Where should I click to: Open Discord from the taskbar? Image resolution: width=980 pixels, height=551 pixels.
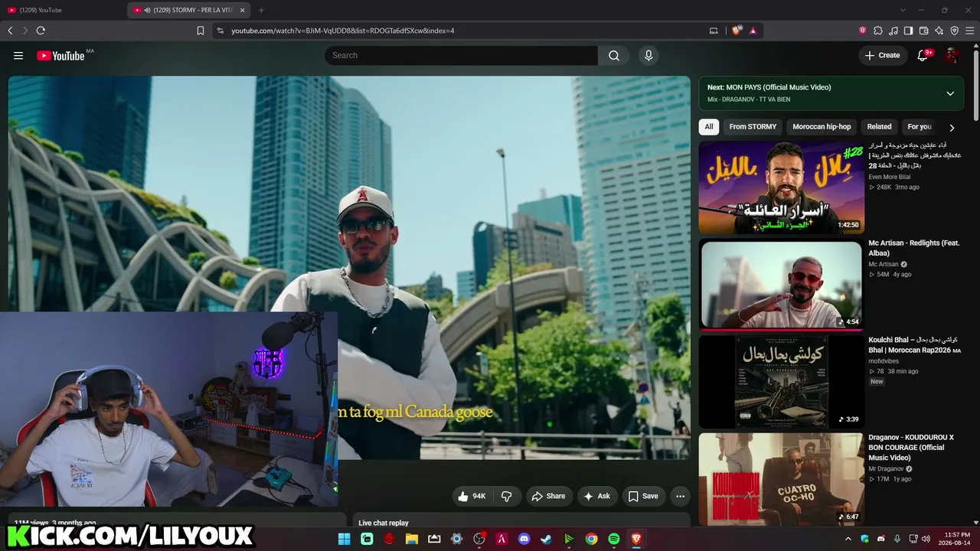pos(524,539)
